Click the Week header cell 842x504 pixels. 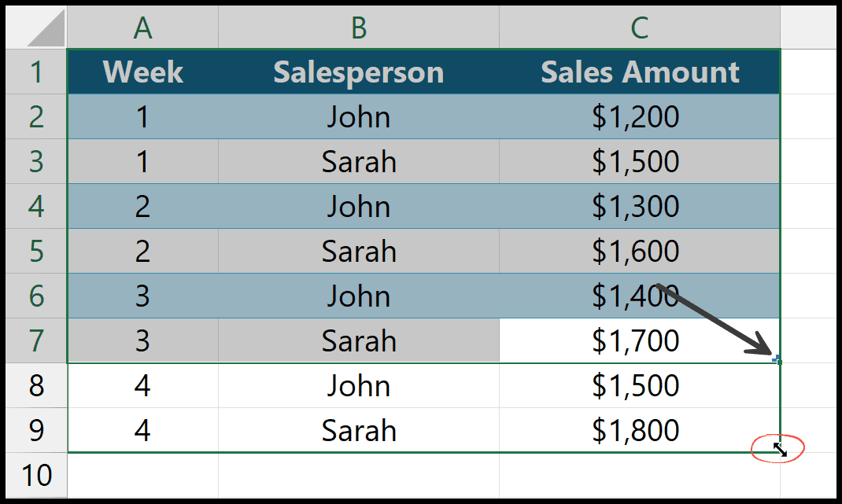[x=143, y=72]
